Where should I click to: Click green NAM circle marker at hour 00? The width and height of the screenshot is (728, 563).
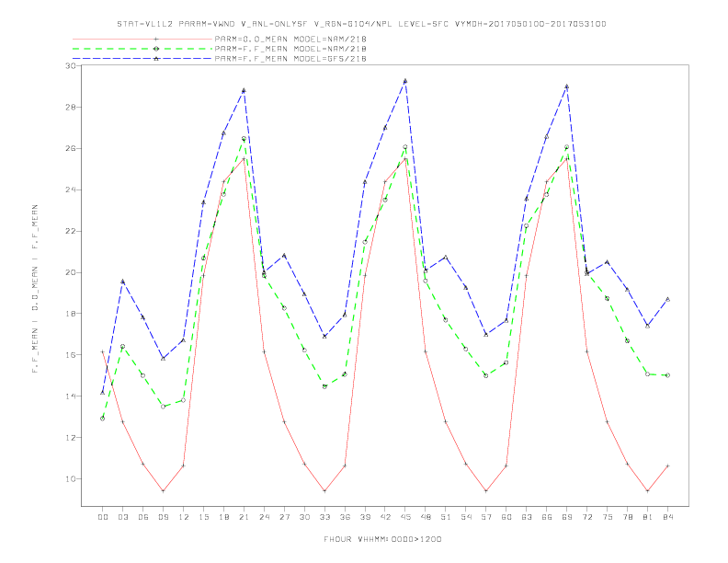click(103, 419)
